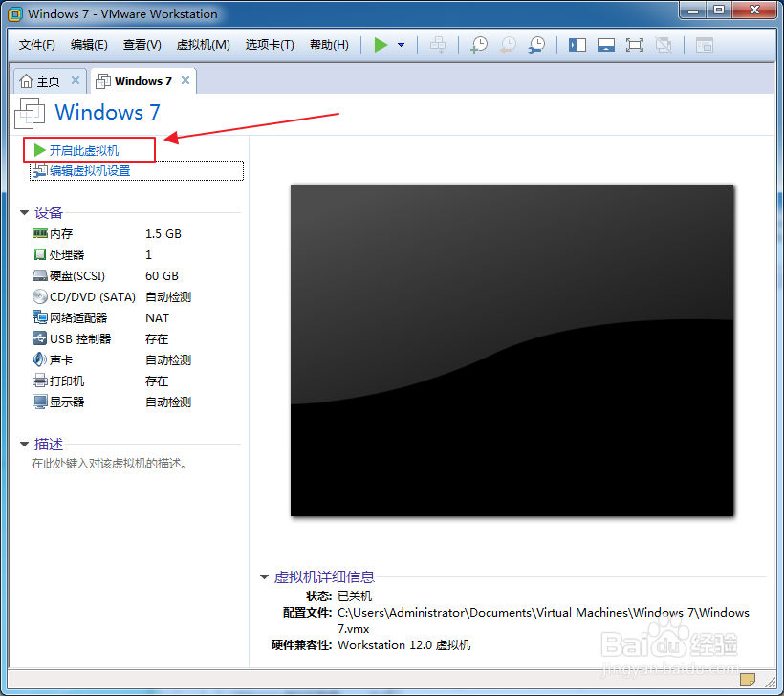Collapse the 虚拟机详细信息 section
This screenshot has height=696, width=784.
(264, 577)
